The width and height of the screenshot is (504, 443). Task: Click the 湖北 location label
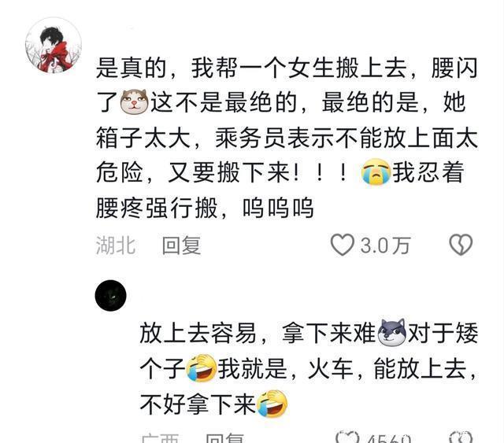click(x=116, y=245)
